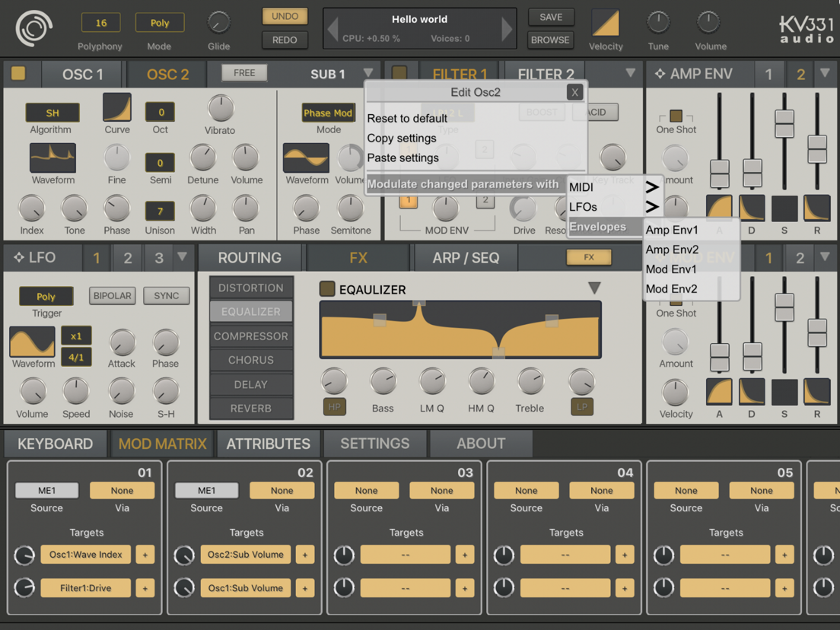Toggle the OSC 1 power square
Image resolution: width=840 pixels, height=630 pixels.
[x=18, y=73]
